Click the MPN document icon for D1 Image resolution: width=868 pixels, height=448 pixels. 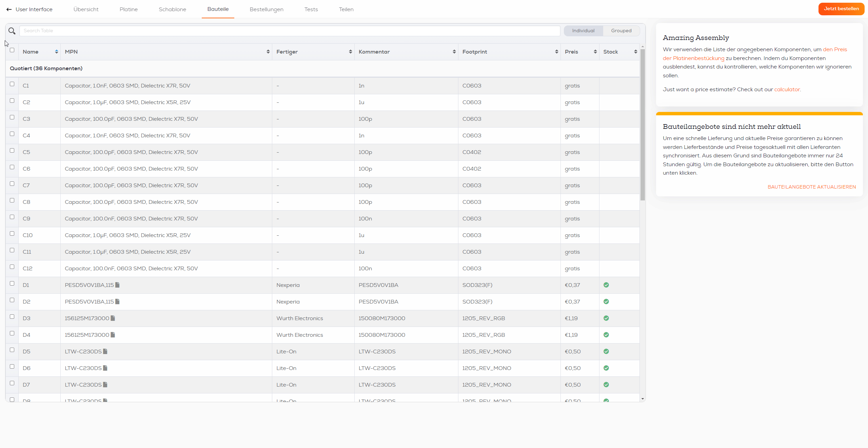[117, 285]
